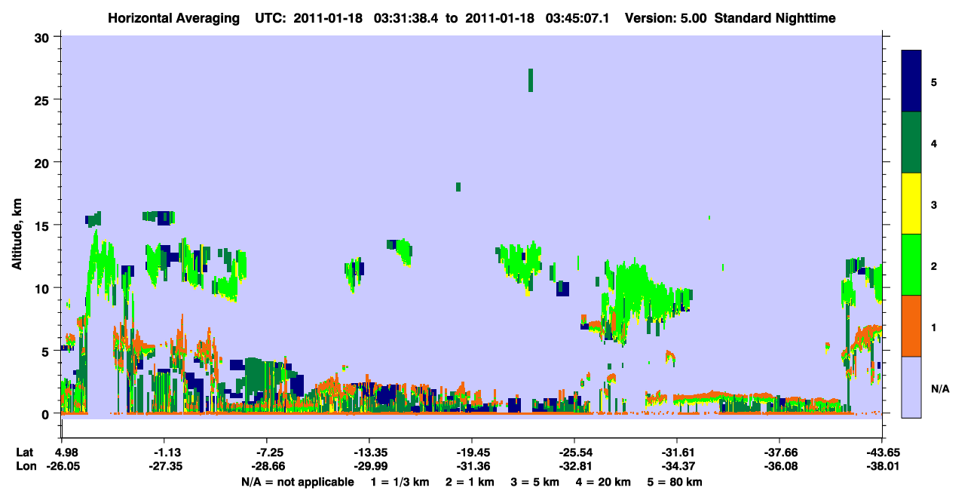Click the longitude value -36.08
Viewport: 980px width, 503px height.
click(x=779, y=467)
